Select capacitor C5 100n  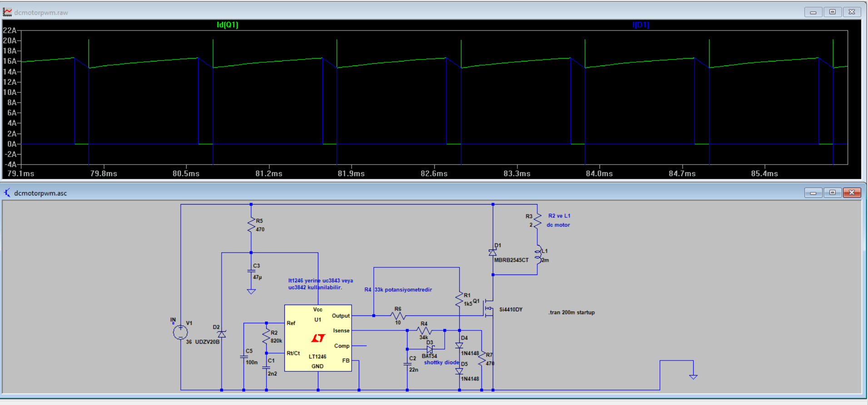pos(244,357)
